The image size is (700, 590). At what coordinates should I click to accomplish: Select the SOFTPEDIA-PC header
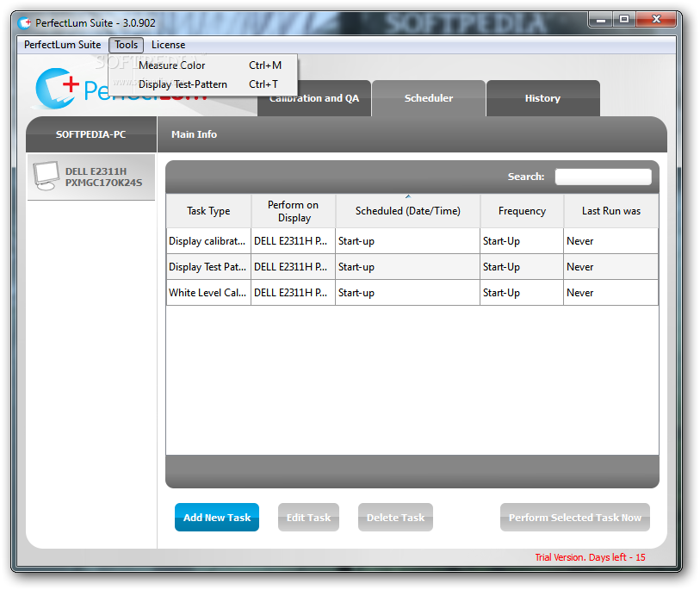coord(91,134)
